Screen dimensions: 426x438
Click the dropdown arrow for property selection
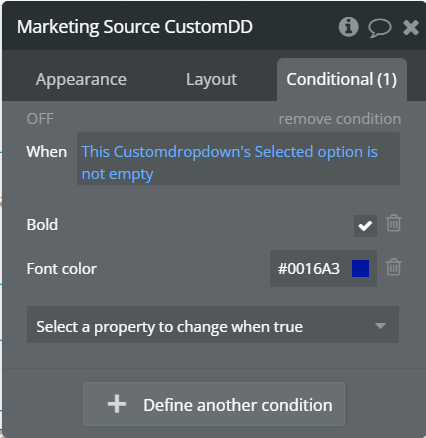[x=380, y=325]
